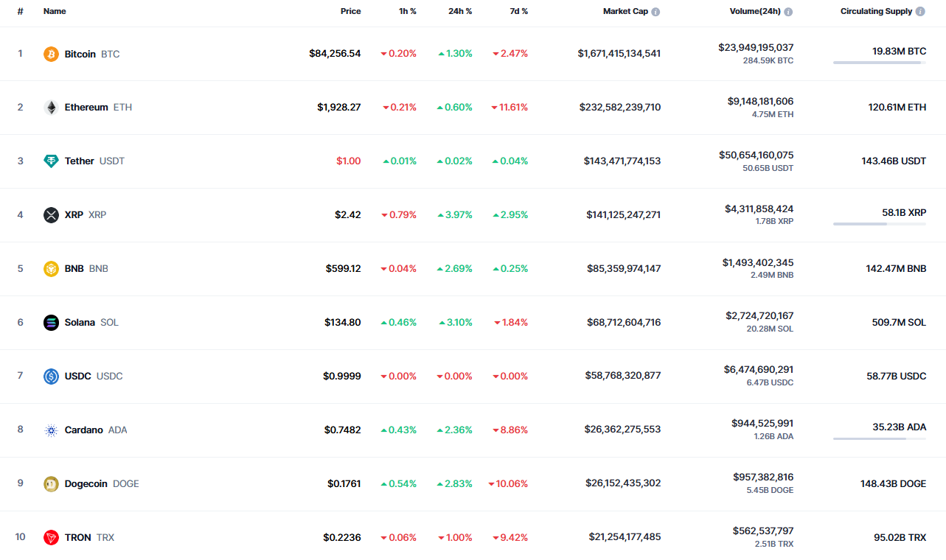Click the Tether logo icon

(x=51, y=161)
